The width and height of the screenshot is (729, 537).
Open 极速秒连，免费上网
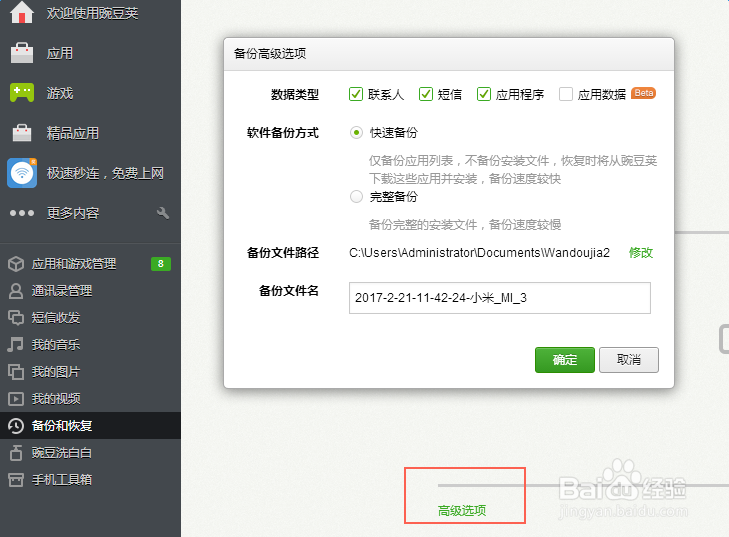point(105,173)
